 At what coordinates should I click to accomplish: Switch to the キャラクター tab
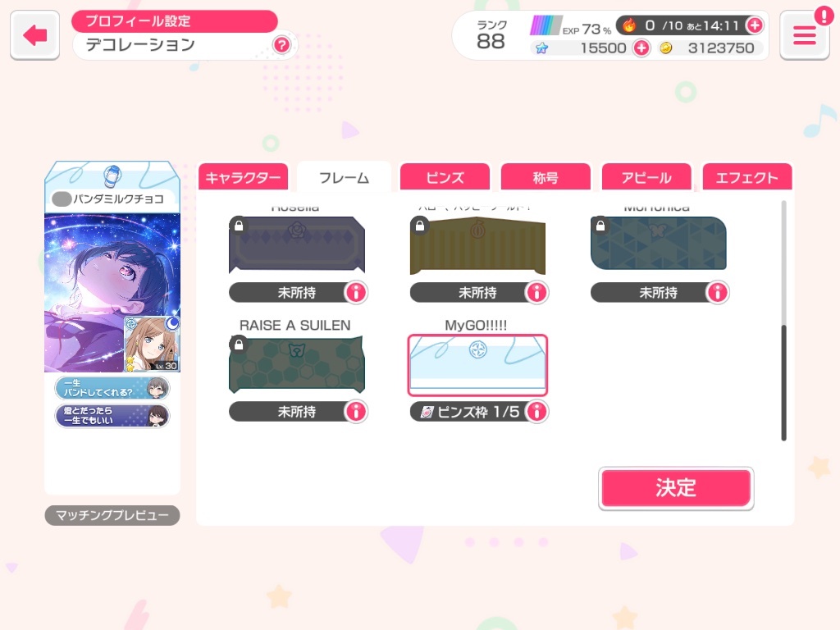click(243, 177)
